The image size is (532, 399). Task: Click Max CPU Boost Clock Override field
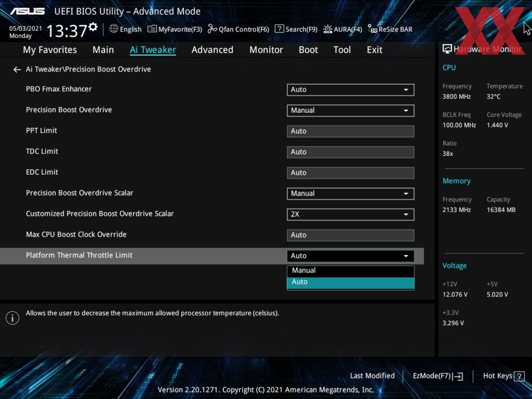tap(350, 235)
